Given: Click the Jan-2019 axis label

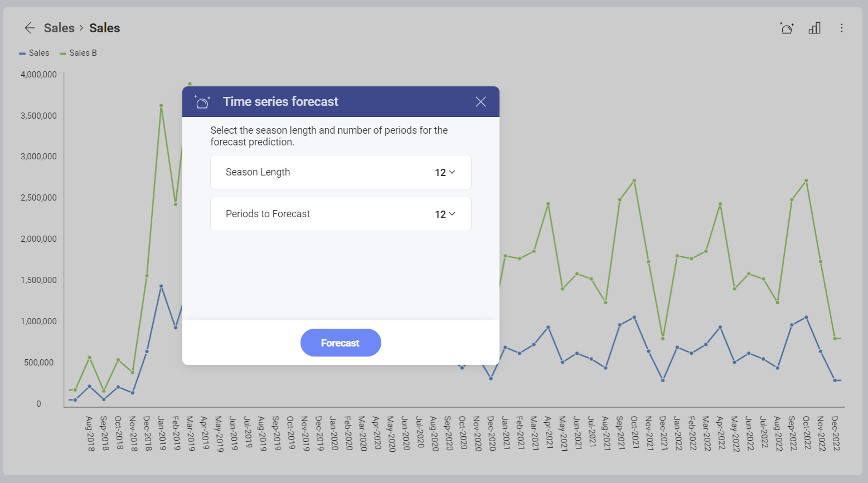Looking at the screenshot, I should coord(161,433).
